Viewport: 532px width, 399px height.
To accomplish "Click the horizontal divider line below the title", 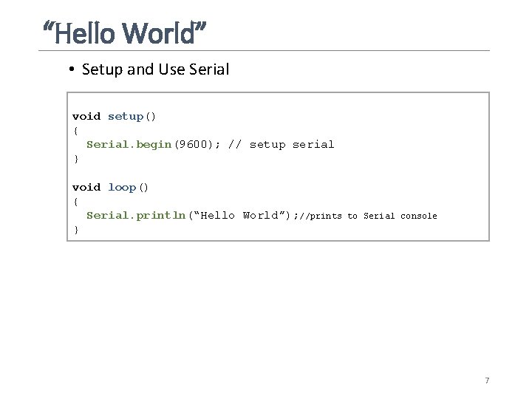I will click(266, 51).
